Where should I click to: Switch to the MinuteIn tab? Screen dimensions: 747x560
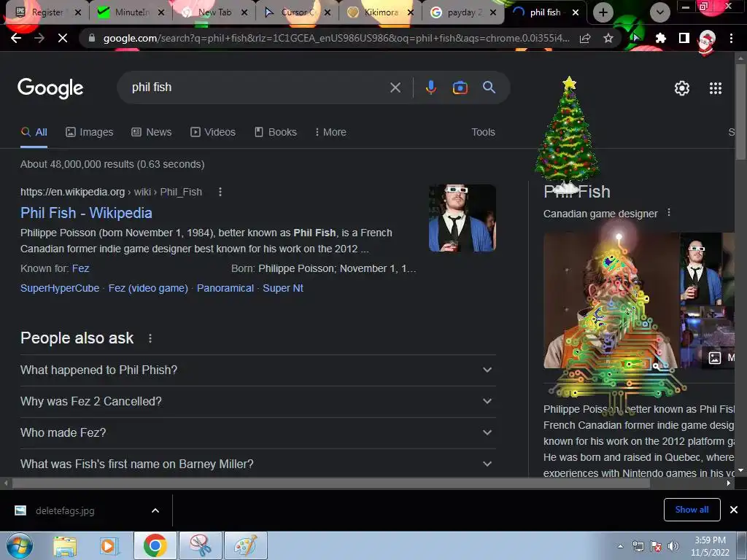[x=131, y=12]
